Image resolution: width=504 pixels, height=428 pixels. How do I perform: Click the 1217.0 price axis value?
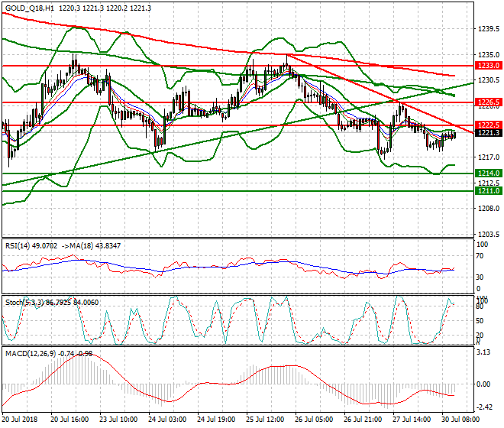pyautogui.click(x=489, y=157)
